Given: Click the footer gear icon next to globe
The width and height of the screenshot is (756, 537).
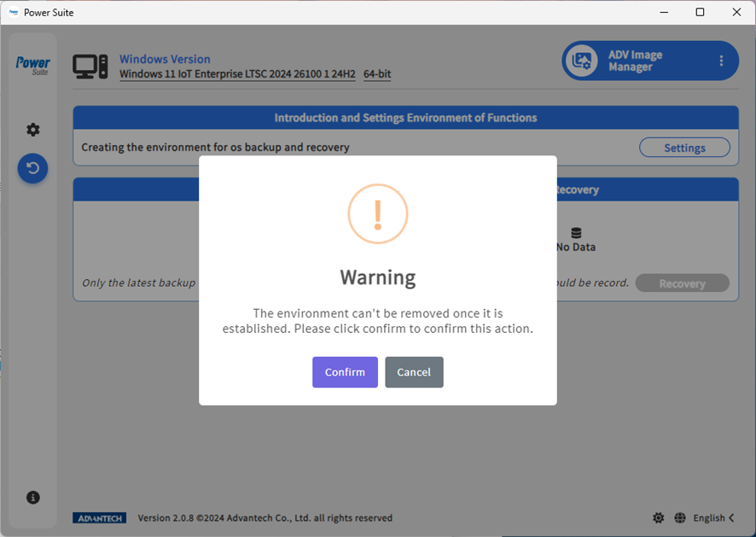Looking at the screenshot, I should coord(659,518).
